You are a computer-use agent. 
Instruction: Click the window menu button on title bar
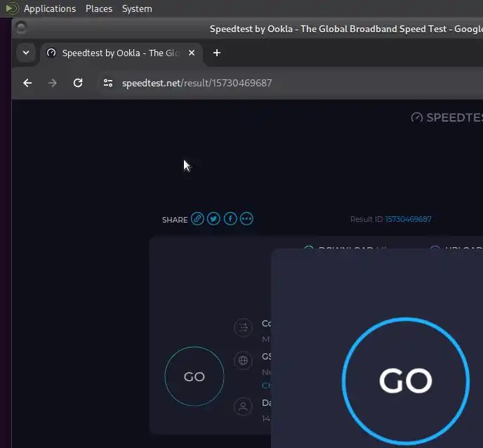(21, 27)
